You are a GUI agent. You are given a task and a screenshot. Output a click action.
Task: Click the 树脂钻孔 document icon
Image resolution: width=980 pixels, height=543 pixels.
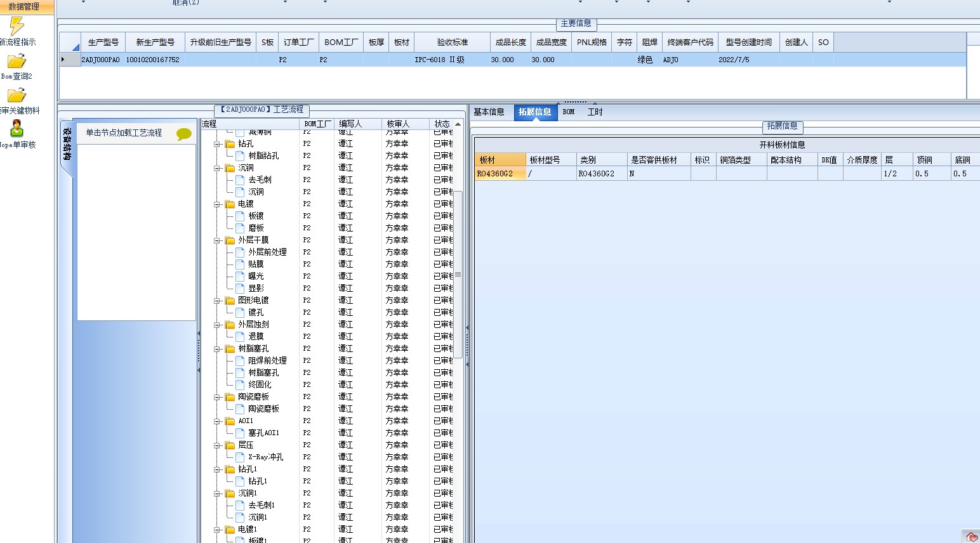click(x=241, y=156)
